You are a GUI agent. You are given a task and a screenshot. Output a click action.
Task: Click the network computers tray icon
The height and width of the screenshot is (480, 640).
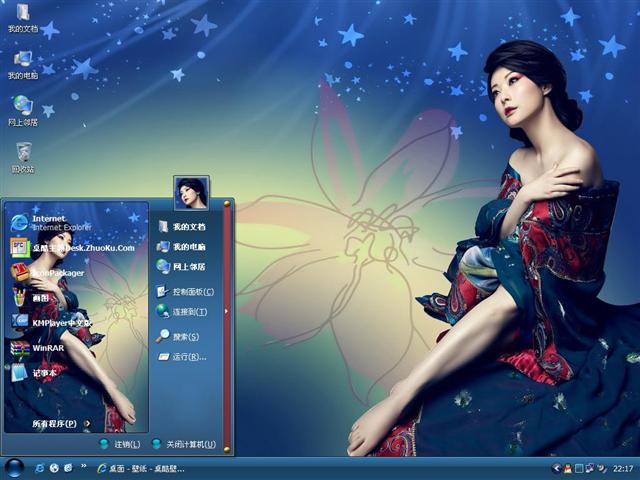(590, 469)
